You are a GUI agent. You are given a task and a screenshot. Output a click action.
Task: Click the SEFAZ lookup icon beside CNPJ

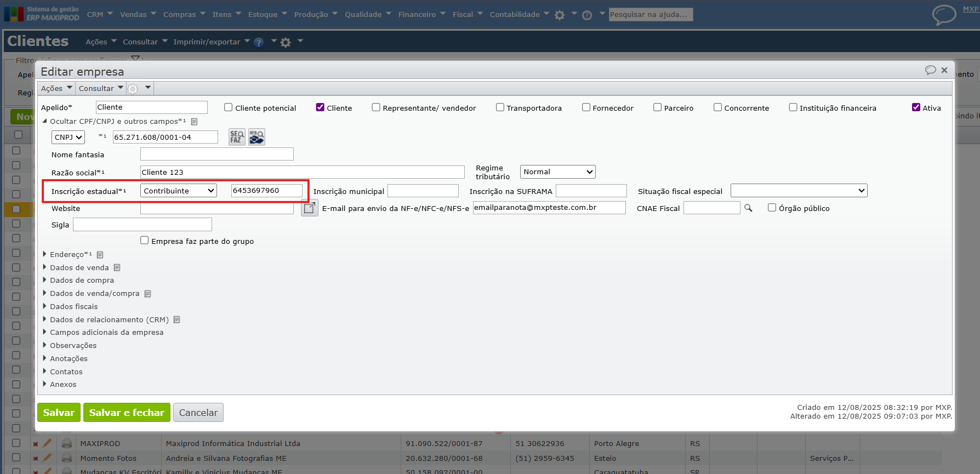(237, 136)
